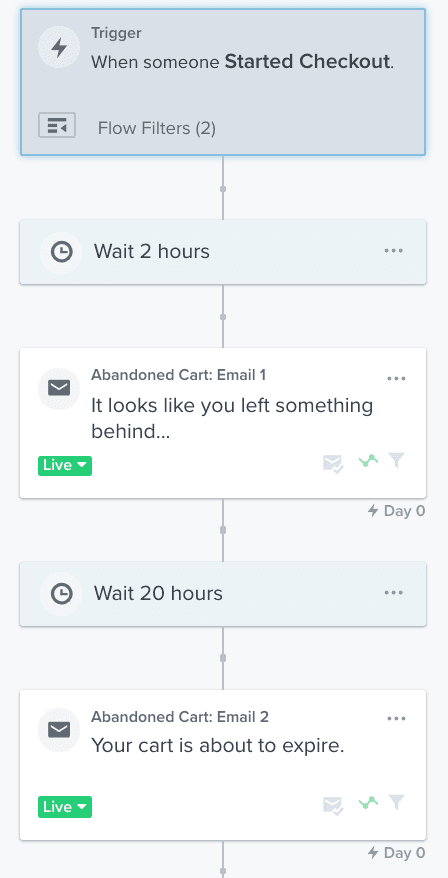Click the envelope icon for Email 2
The image size is (448, 878).
click(59, 730)
